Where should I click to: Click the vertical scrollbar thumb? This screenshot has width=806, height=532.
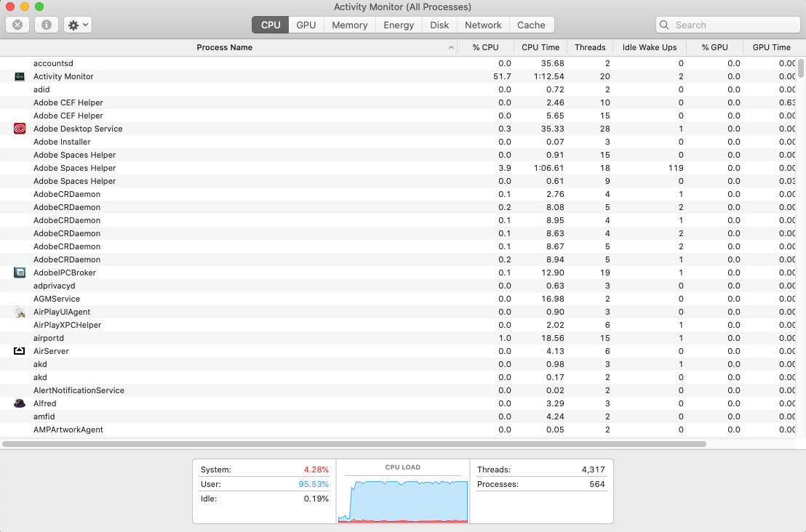(x=801, y=68)
